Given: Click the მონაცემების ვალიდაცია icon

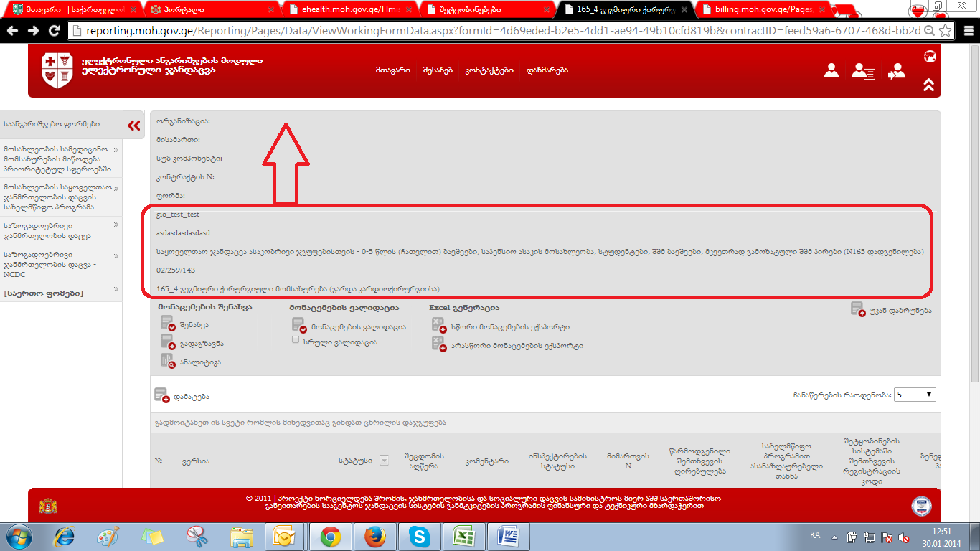Looking at the screenshot, I should pos(298,326).
